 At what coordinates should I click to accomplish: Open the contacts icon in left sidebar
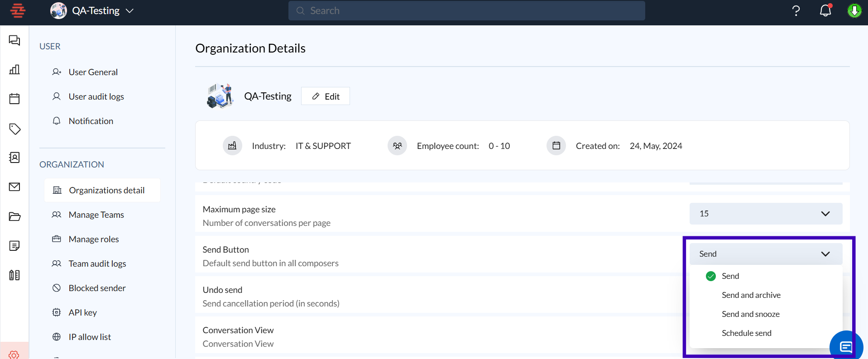[x=14, y=158]
